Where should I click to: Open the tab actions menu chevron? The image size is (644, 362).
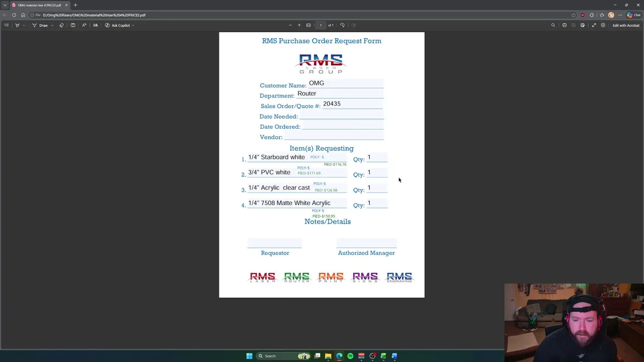(5, 5)
